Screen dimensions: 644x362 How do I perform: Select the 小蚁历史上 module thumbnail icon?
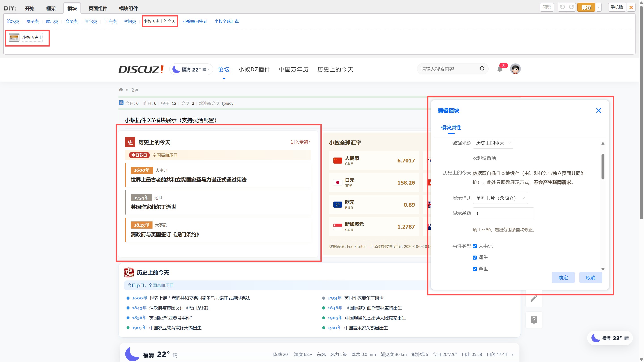pyautogui.click(x=14, y=38)
